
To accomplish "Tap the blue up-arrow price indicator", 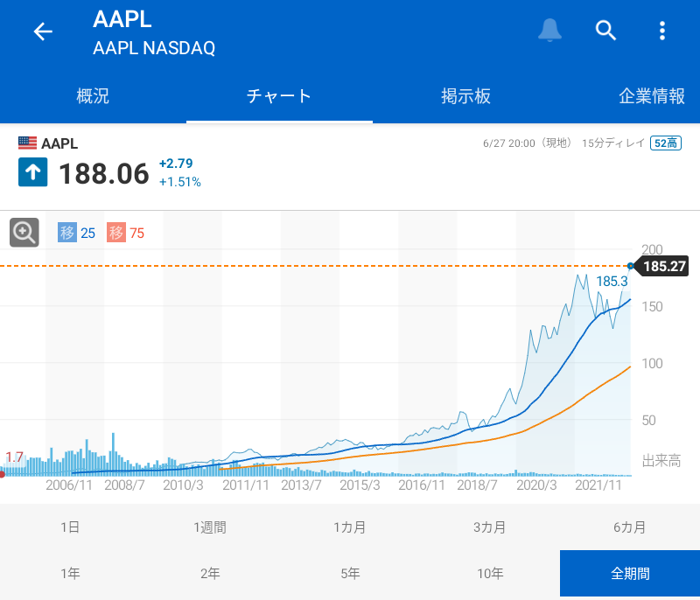I will pyautogui.click(x=32, y=171).
